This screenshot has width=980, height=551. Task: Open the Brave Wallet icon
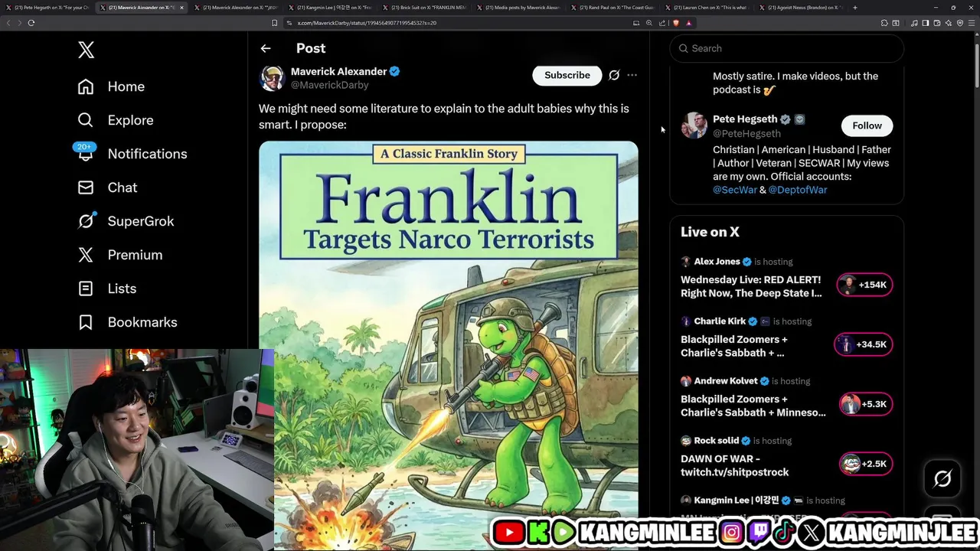click(x=937, y=23)
